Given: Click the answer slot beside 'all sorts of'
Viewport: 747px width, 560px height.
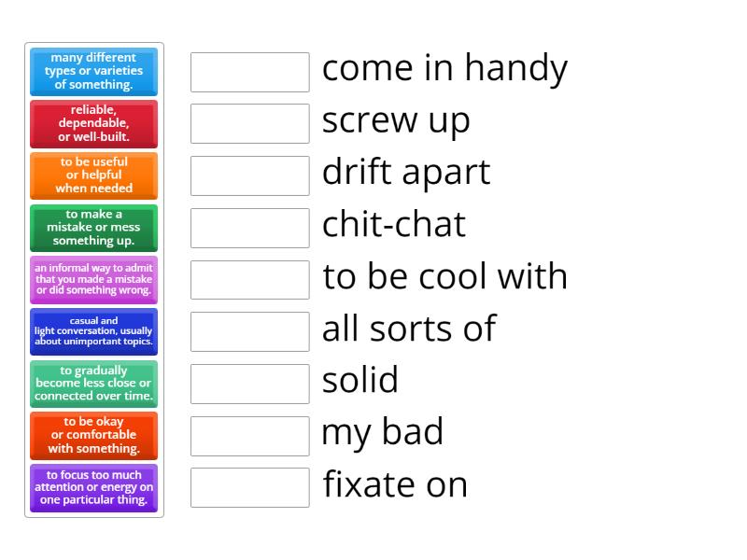Looking at the screenshot, I should click(249, 329).
